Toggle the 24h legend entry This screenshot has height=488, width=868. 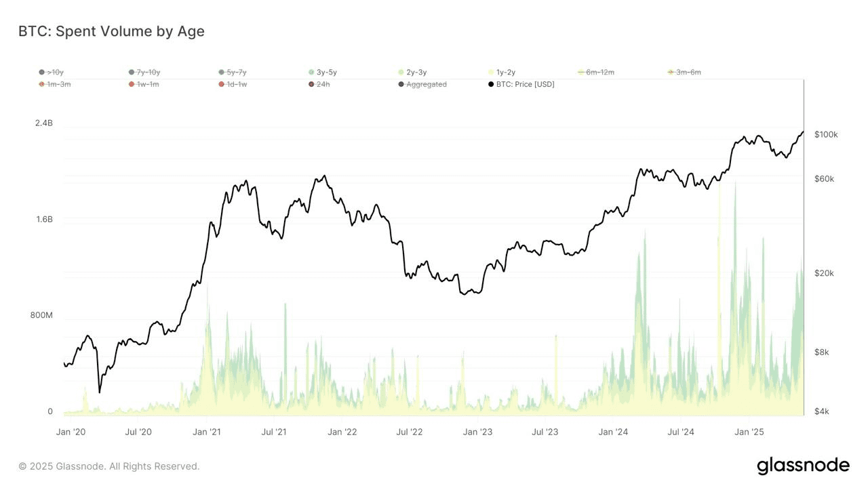pyautogui.click(x=319, y=84)
